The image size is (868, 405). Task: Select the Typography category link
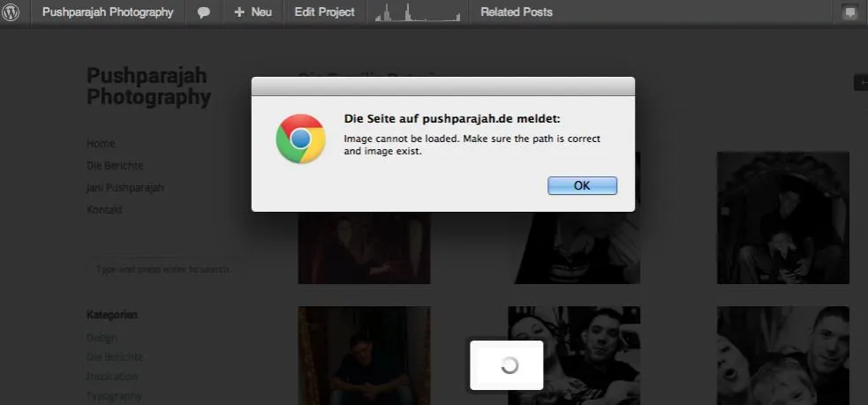pyautogui.click(x=114, y=395)
